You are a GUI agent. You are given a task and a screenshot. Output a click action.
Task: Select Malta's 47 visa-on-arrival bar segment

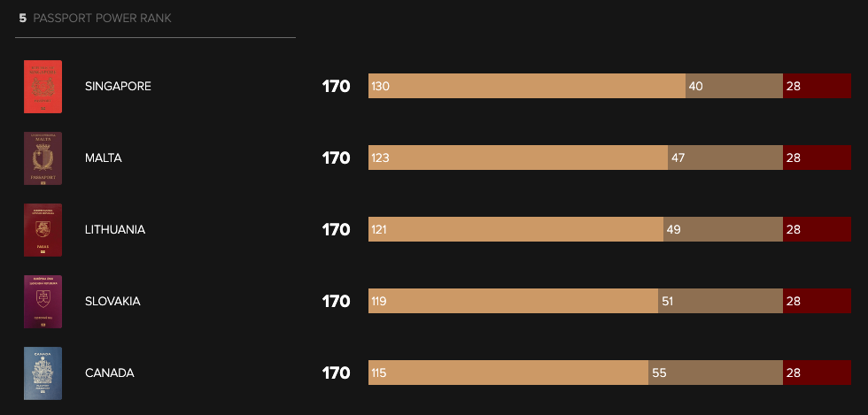pyautogui.click(x=725, y=158)
